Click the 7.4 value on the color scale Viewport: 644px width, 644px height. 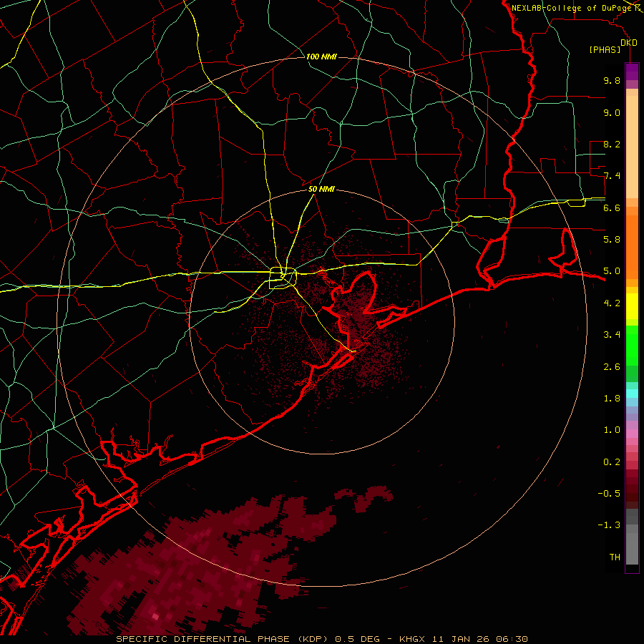612,176
